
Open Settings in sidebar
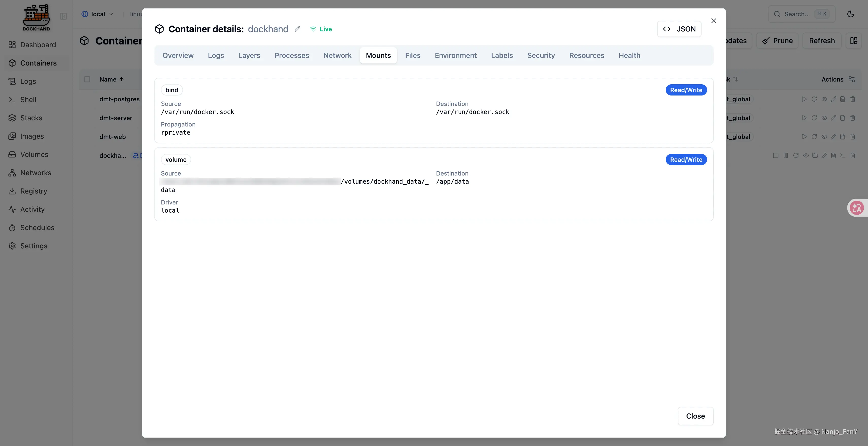click(x=36, y=246)
